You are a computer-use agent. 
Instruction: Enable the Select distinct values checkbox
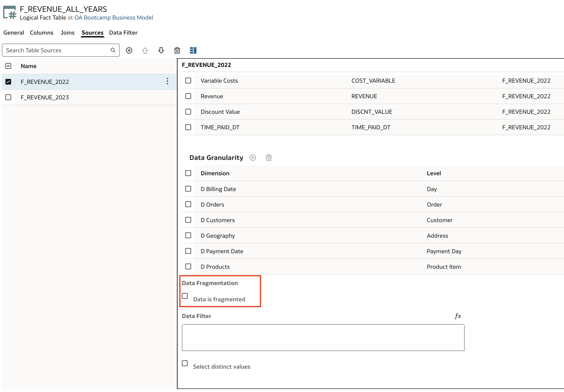[x=185, y=363]
